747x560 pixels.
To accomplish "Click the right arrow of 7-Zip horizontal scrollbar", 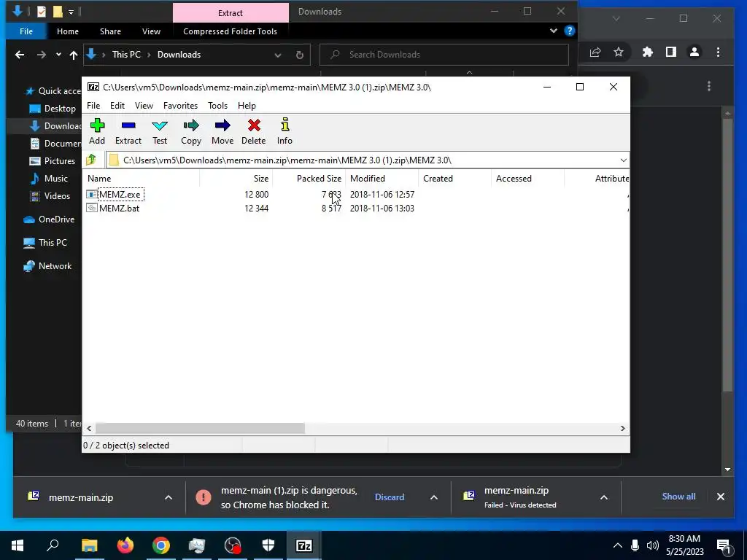I will (623, 429).
